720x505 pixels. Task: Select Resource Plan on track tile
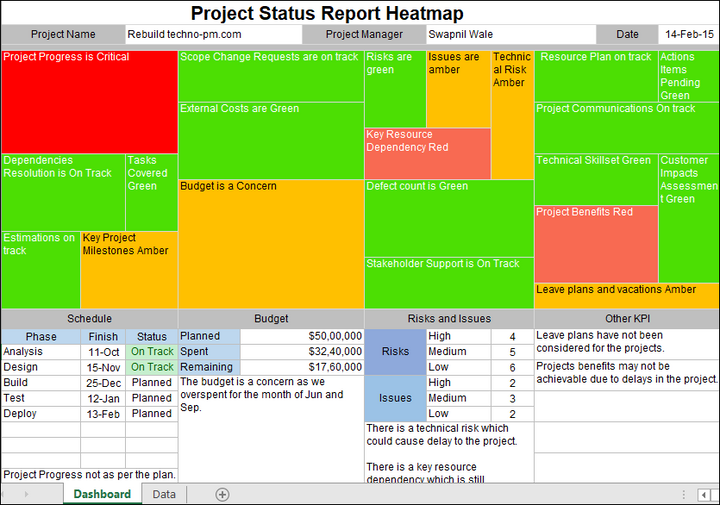coord(596,76)
